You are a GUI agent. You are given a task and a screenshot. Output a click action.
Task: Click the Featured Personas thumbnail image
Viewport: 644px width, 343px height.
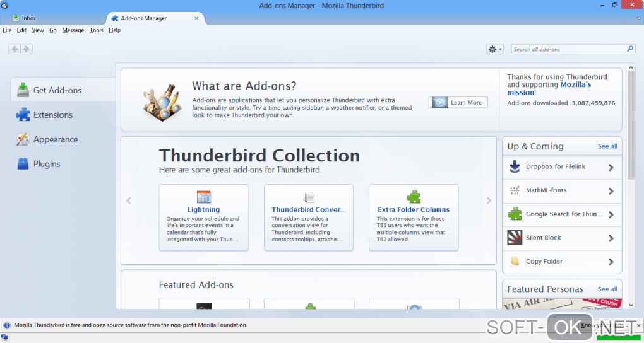(x=562, y=304)
